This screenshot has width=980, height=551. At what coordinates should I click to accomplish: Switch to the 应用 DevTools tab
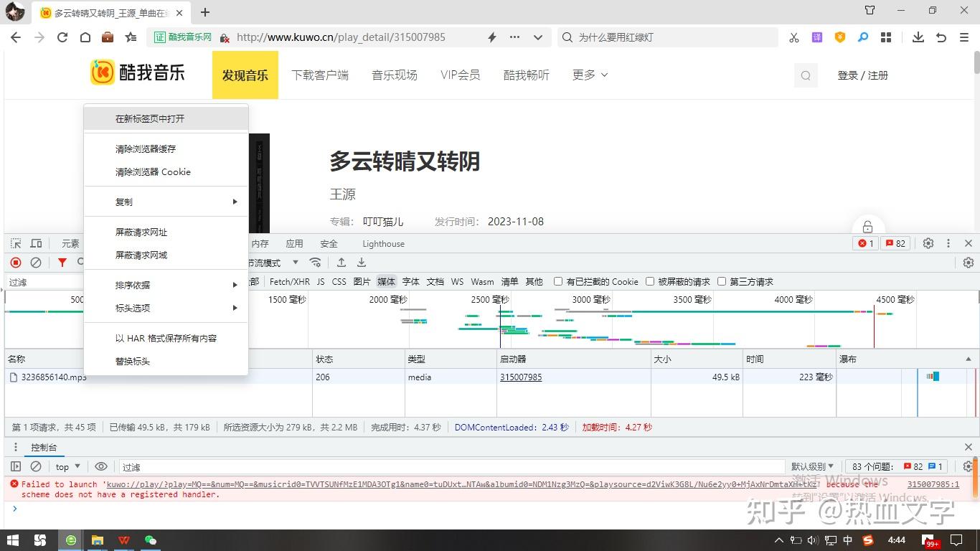click(x=294, y=244)
